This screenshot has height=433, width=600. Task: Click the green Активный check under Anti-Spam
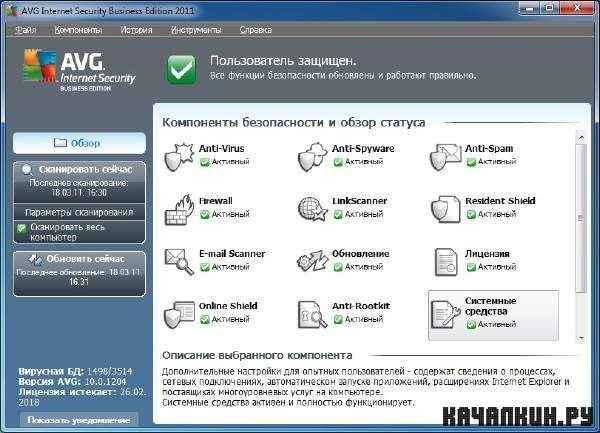click(x=471, y=162)
